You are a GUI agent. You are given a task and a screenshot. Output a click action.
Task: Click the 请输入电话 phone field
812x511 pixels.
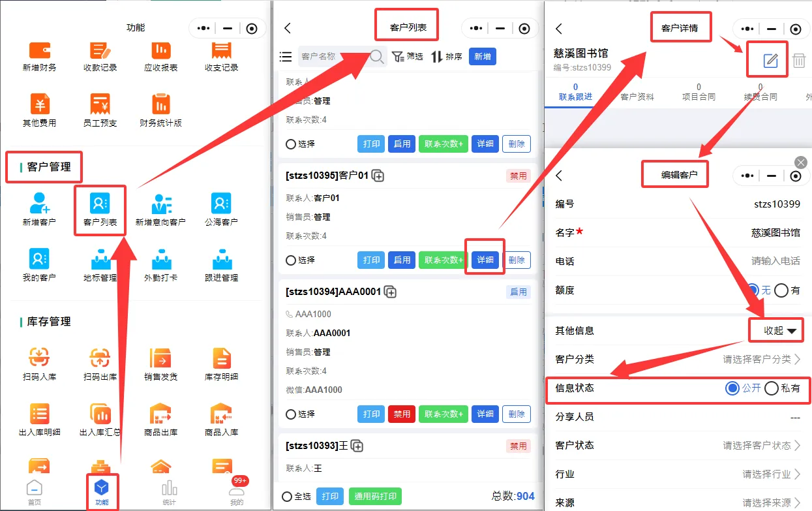click(x=775, y=261)
